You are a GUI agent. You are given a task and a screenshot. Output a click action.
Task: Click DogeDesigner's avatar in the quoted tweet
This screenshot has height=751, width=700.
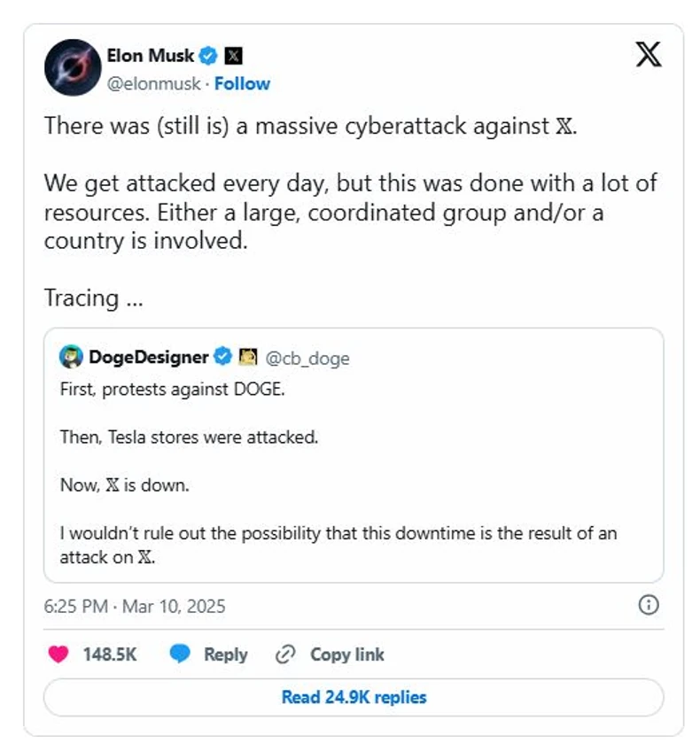coord(71,357)
